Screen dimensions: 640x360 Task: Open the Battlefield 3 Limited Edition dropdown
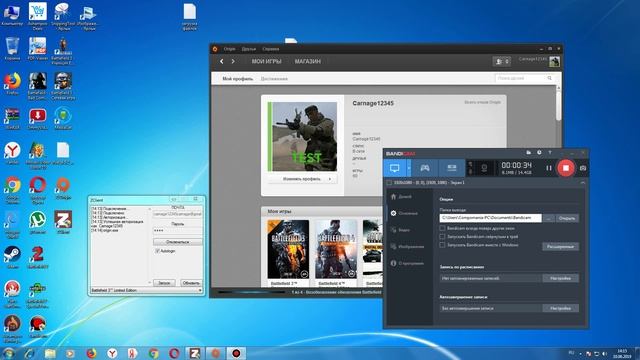point(147,290)
